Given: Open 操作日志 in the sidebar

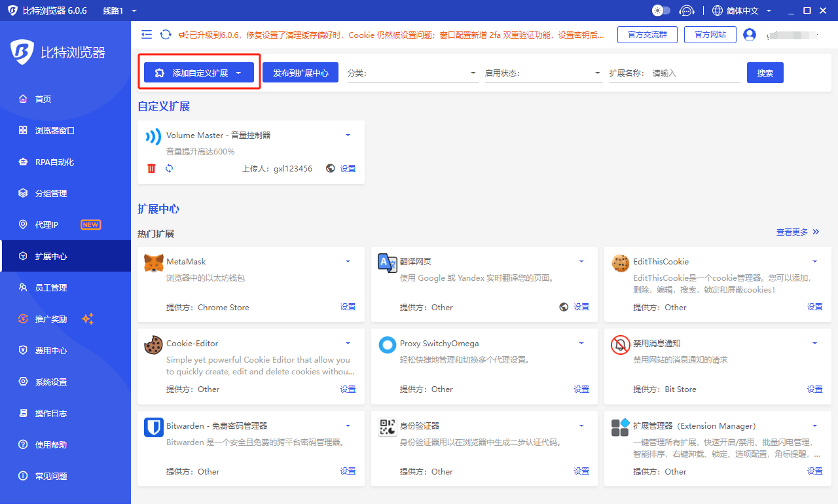Looking at the screenshot, I should [x=65, y=413].
